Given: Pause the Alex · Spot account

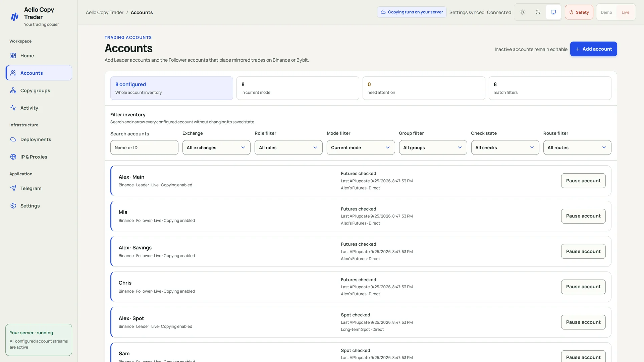Looking at the screenshot, I should (x=583, y=322).
